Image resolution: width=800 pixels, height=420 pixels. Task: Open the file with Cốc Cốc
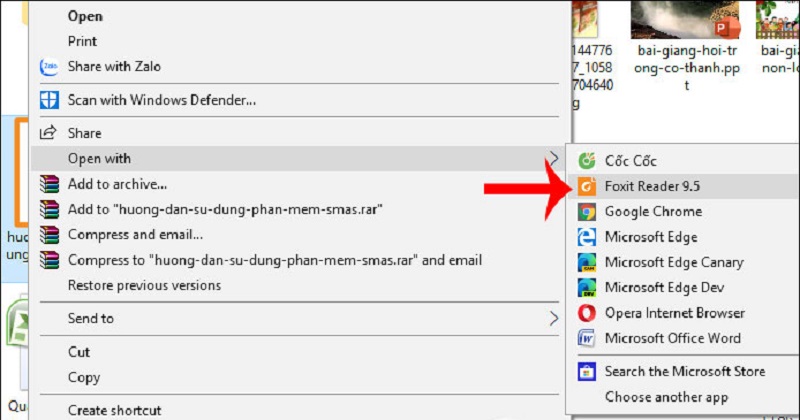[x=683, y=161]
